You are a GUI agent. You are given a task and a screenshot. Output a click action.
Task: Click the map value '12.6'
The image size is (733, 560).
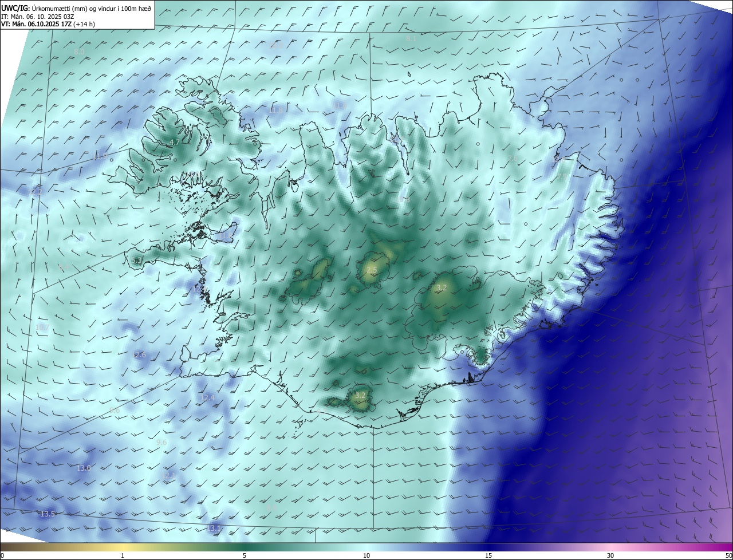(139, 355)
